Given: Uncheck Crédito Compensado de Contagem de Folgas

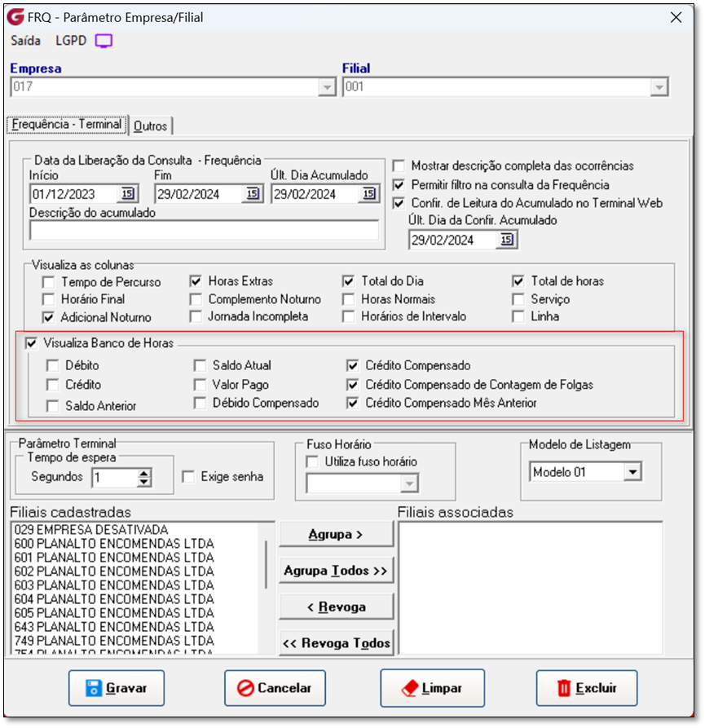Looking at the screenshot, I should [x=353, y=385].
